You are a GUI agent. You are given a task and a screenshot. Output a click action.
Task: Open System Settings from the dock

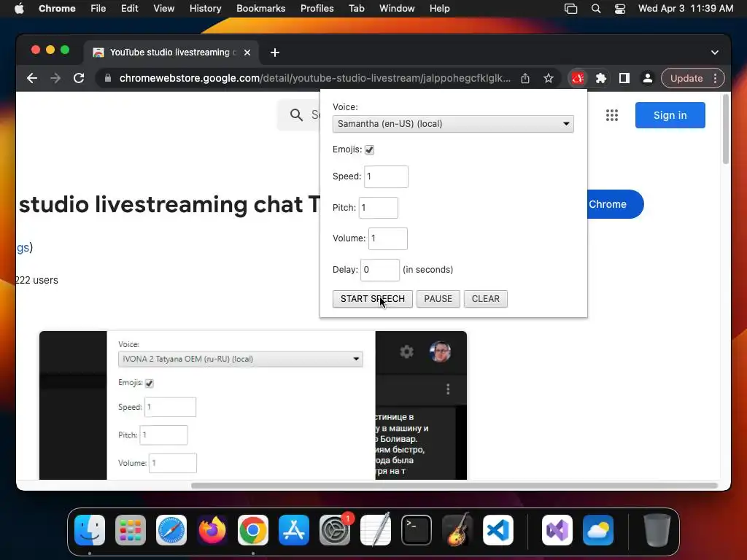tap(334, 530)
